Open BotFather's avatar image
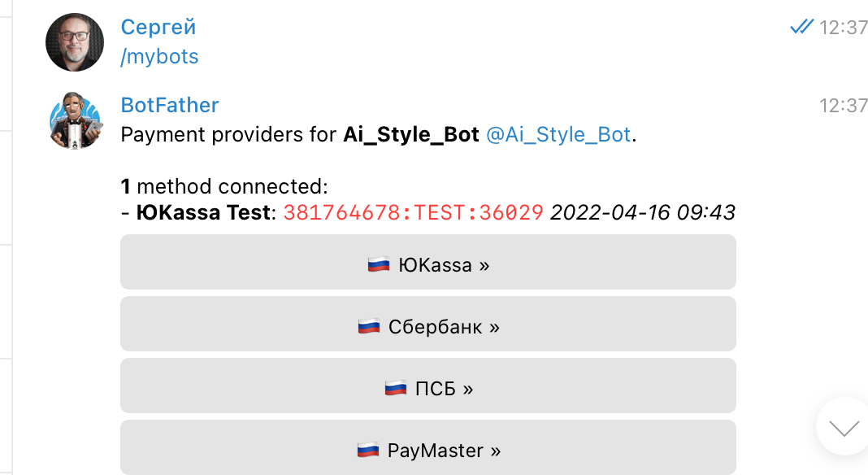 point(74,120)
